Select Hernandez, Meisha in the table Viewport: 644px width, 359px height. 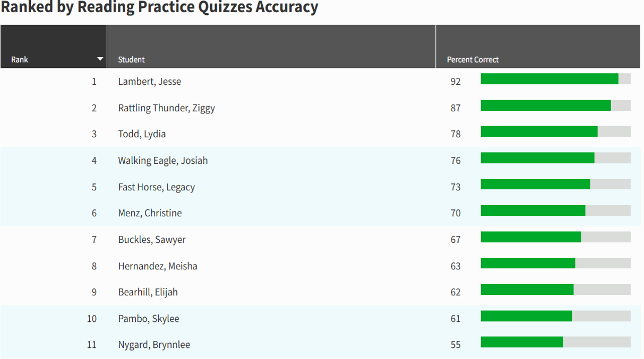[158, 266]
